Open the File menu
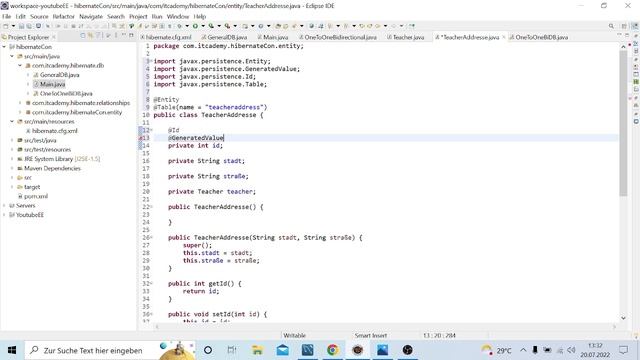 7,16
